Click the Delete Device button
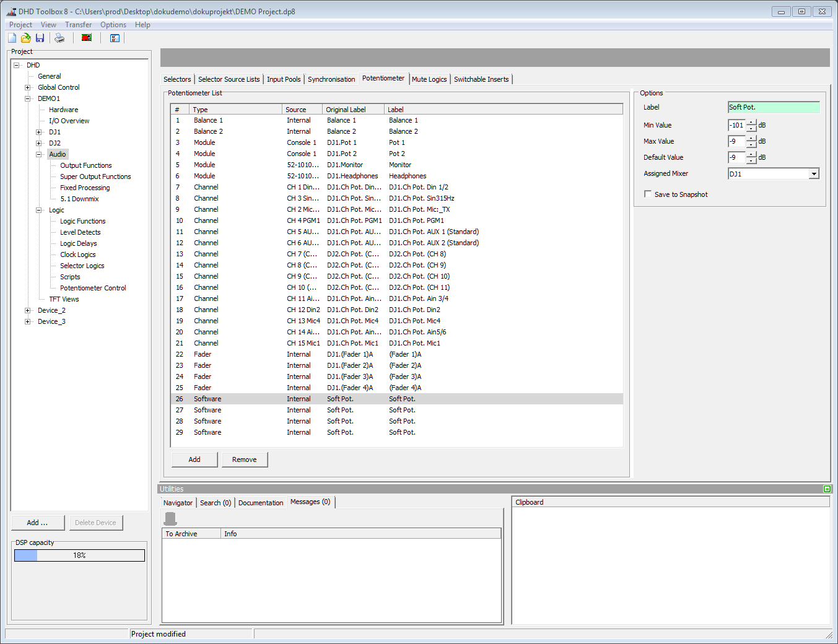Screen dimensions: 838x644 click(95, 523)
